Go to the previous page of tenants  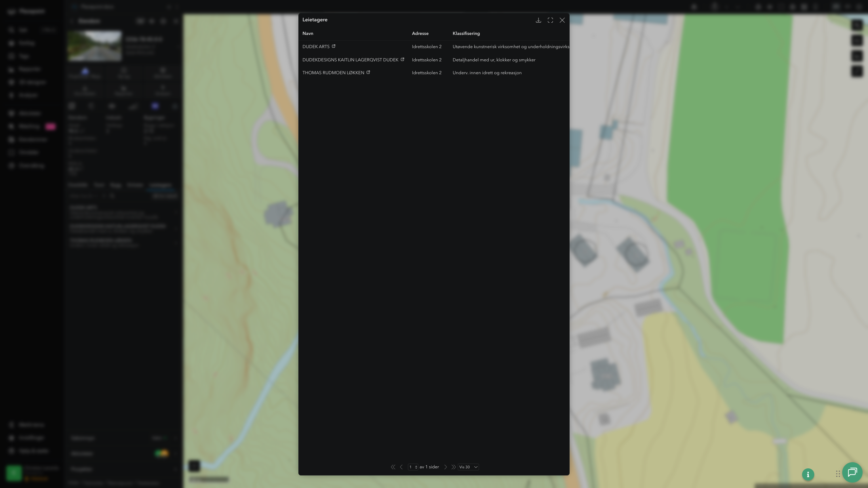pyautogui.click(x=401, y=467)
